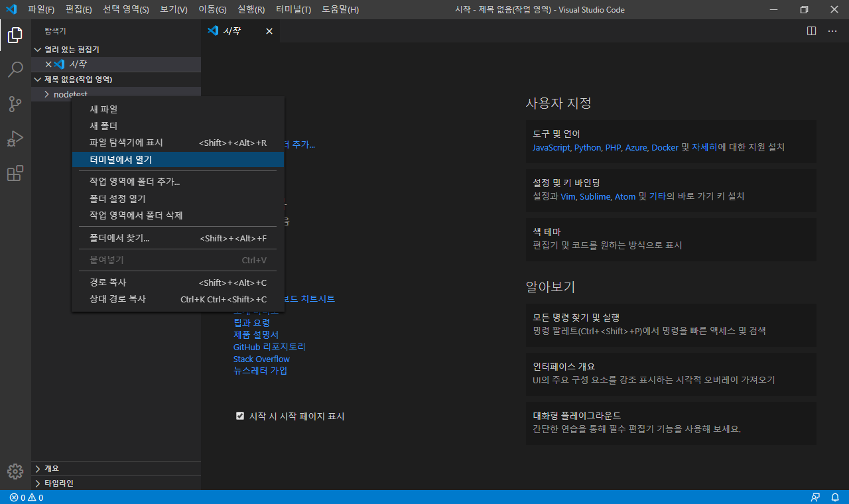Screen dimensions: 849x504
Task: Click the Sublime keybinding link
Action: click(595, 196)
